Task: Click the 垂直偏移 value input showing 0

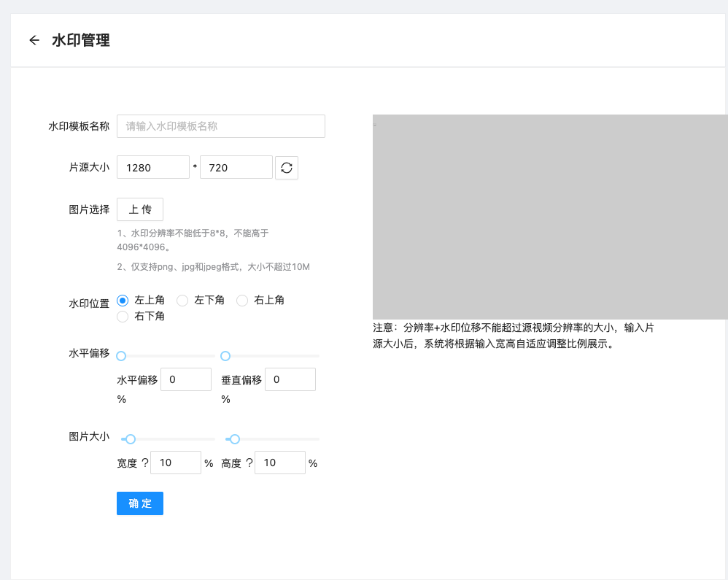Action: tap(290, 379)
